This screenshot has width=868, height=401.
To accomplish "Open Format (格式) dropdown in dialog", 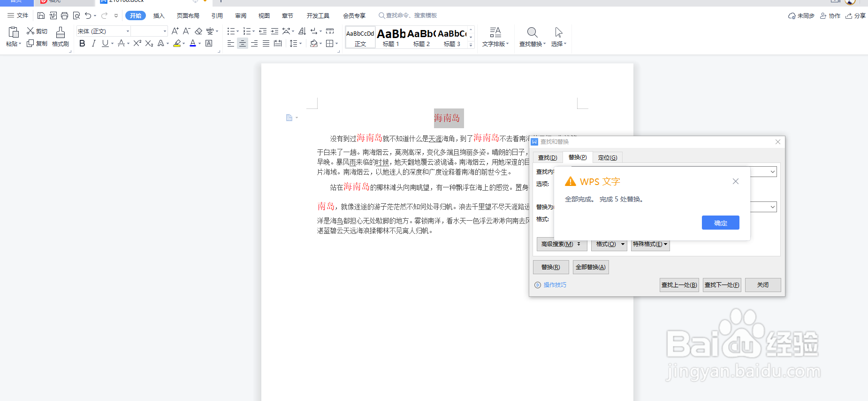I will (609, 244).
